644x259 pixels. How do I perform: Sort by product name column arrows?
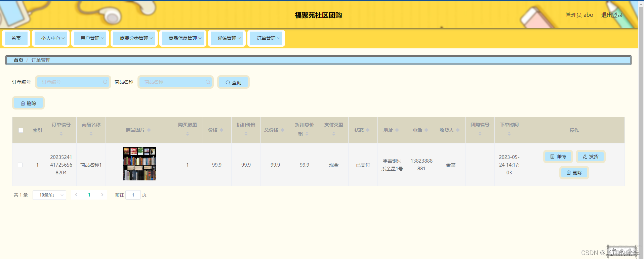tap(91, 134)
